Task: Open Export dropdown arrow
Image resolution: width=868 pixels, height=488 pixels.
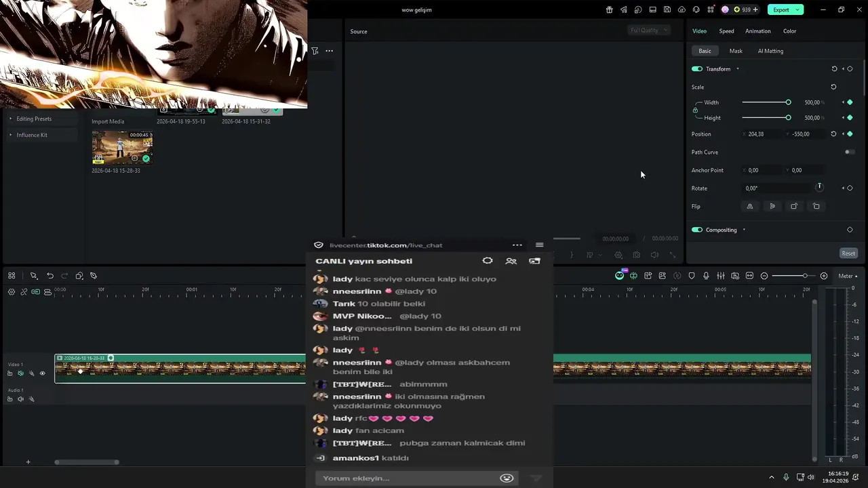Action: [798, 9]
